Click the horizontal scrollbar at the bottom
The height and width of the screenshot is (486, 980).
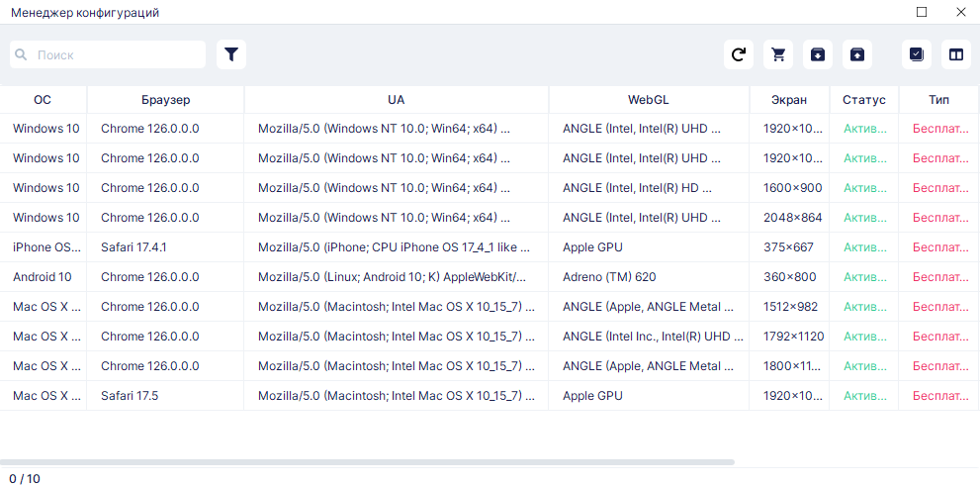pos(367,462)
